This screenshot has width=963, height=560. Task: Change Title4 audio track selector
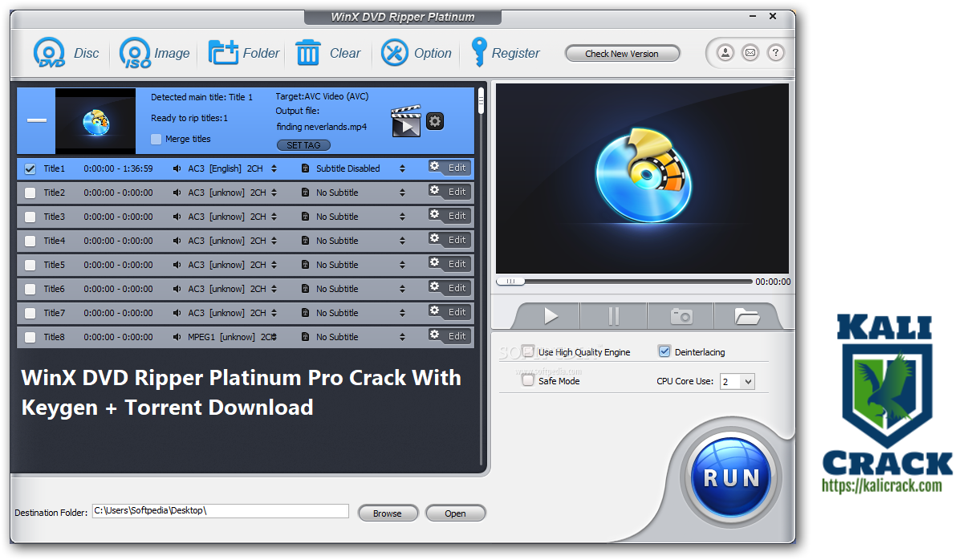pos(274,241)
